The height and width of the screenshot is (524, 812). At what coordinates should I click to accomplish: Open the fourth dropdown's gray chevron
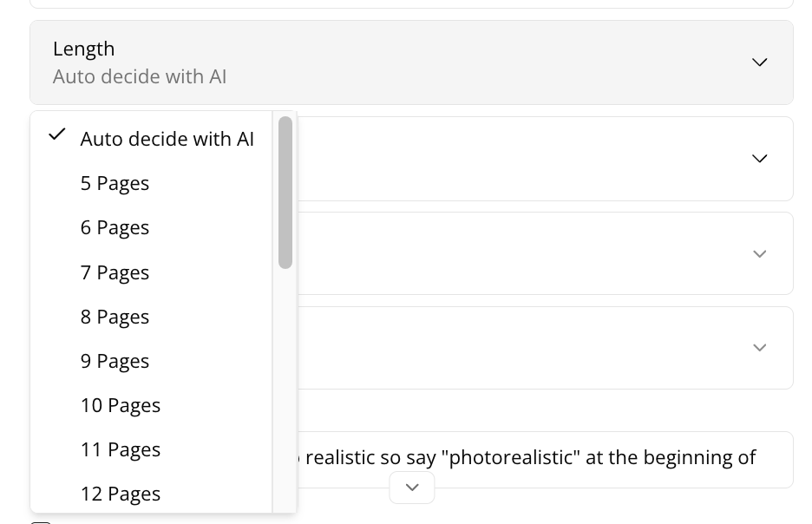click(759, 348)
